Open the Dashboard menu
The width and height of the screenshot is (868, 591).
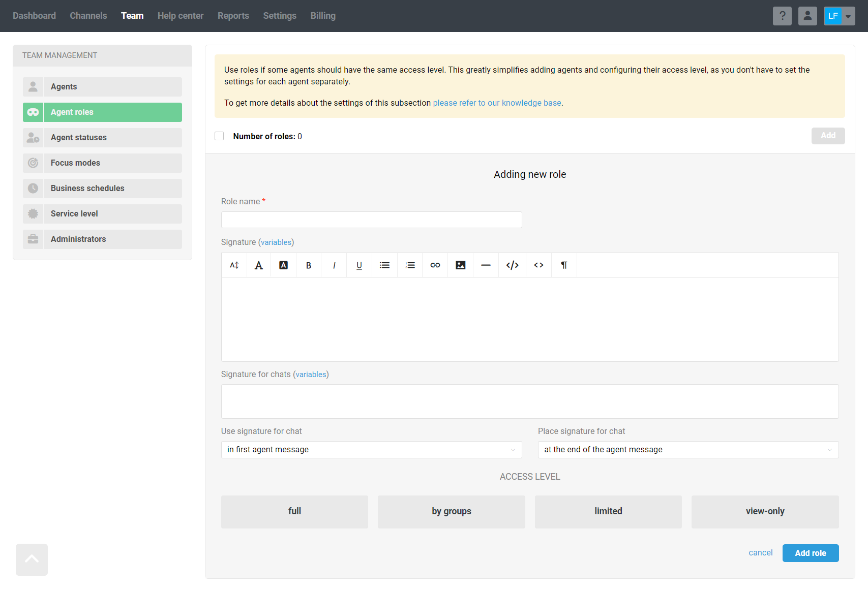[x=34, y=16]
